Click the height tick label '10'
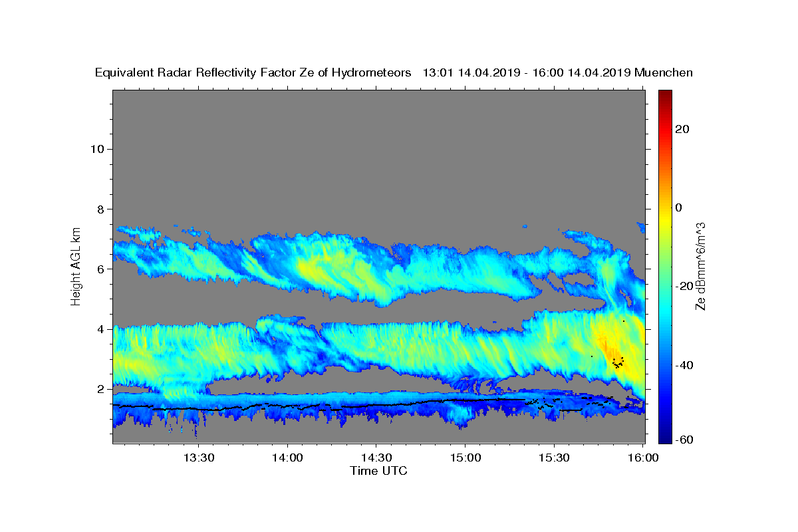The image size is (798, 532). [97, 149]
